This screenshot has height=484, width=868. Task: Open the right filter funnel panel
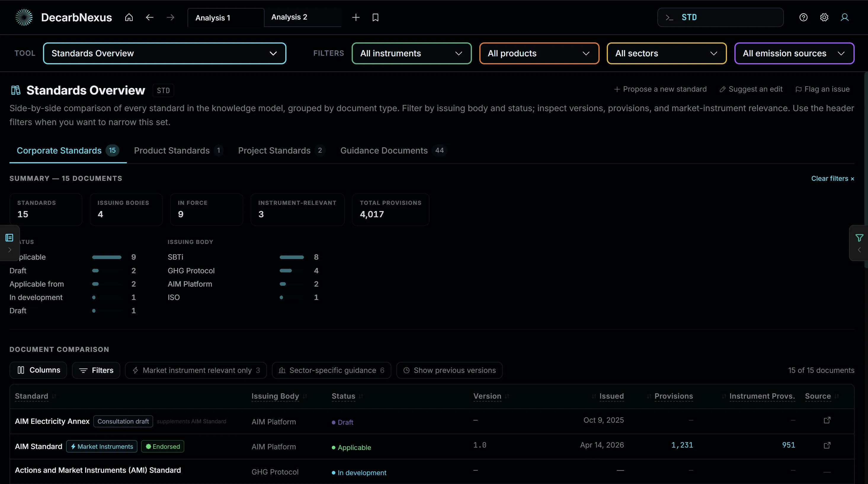tap(859, 243)
